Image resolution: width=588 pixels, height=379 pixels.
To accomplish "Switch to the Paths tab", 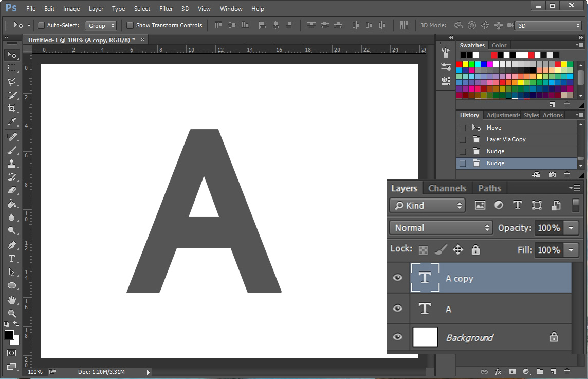I will [489, 188].
